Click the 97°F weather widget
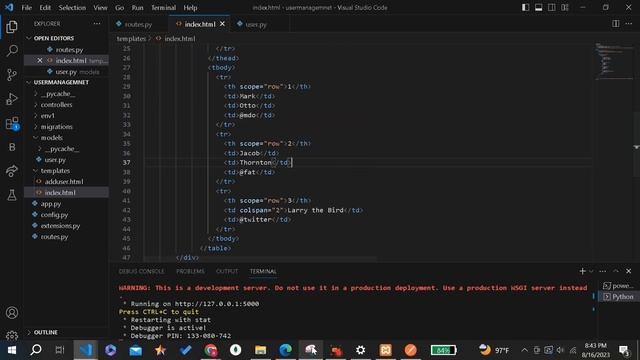The height and width of the screenshot is (360, 640). point(494,350)
